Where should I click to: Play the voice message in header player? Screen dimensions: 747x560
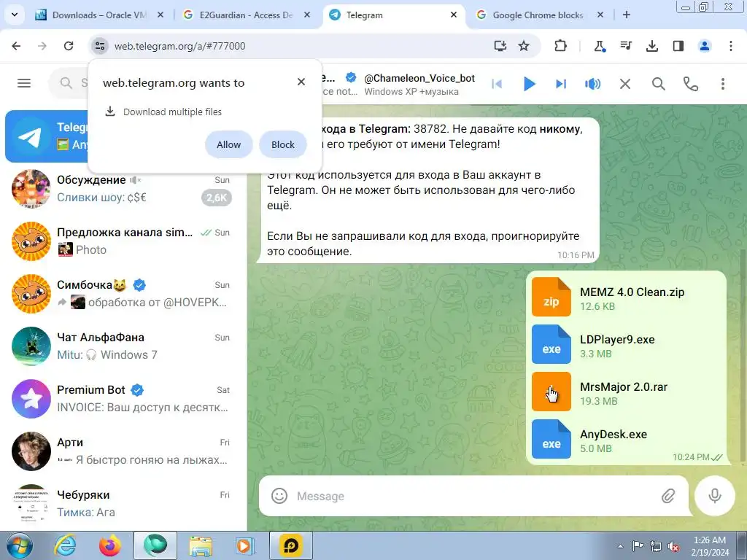(x=529, y=84)
